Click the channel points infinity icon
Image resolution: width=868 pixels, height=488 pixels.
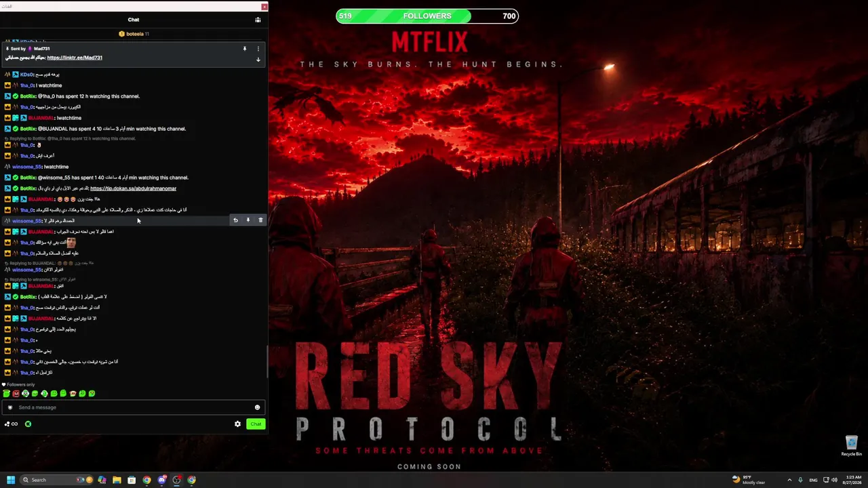coord(11,424)
